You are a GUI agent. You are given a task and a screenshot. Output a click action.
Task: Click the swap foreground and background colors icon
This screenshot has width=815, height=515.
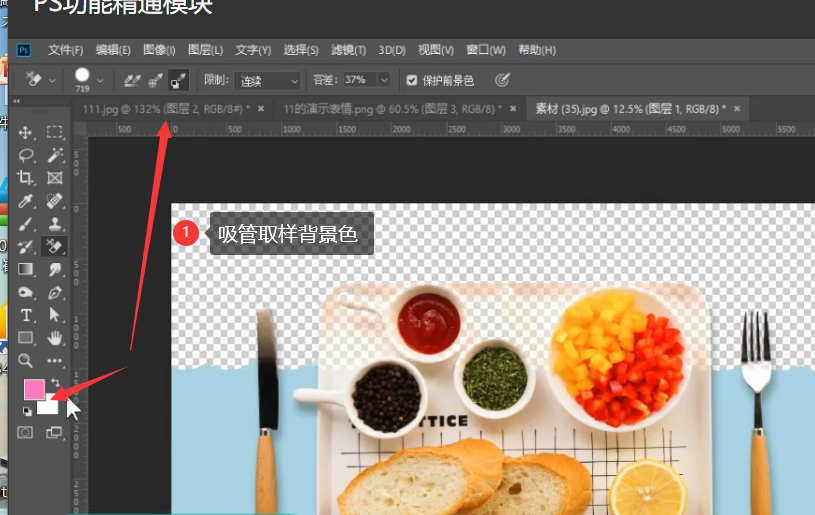point(55,383)
